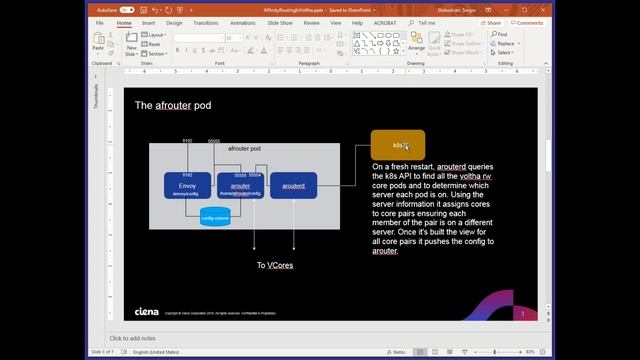Toggle Bold formatting
Screen dimensions: 640x360
(177, 51)
